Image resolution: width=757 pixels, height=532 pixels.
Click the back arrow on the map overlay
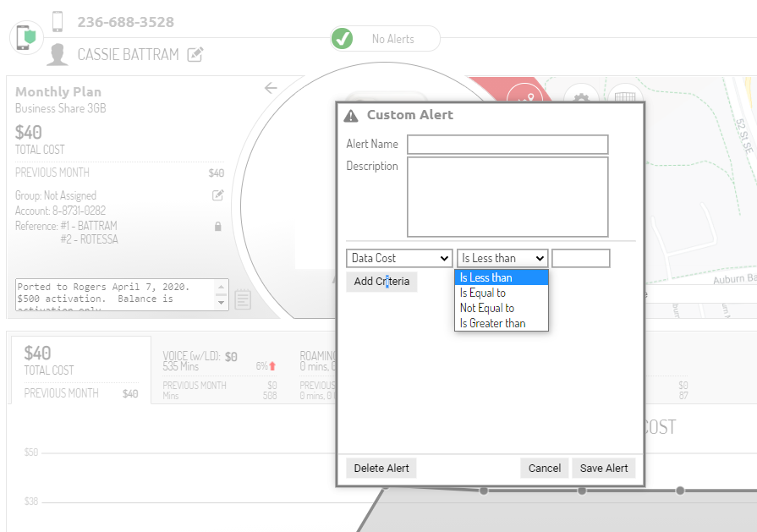(x=271, y=88)
